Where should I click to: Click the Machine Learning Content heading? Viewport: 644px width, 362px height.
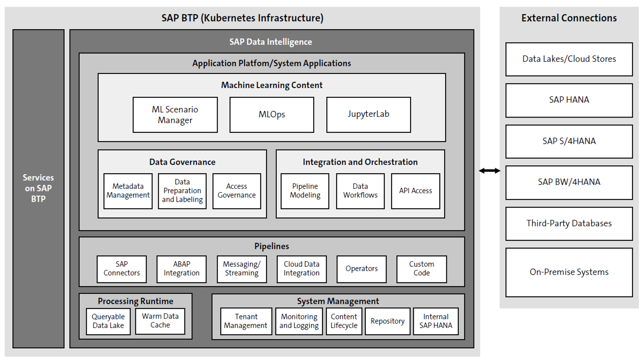pyautogui.click(x=272, y=85)
